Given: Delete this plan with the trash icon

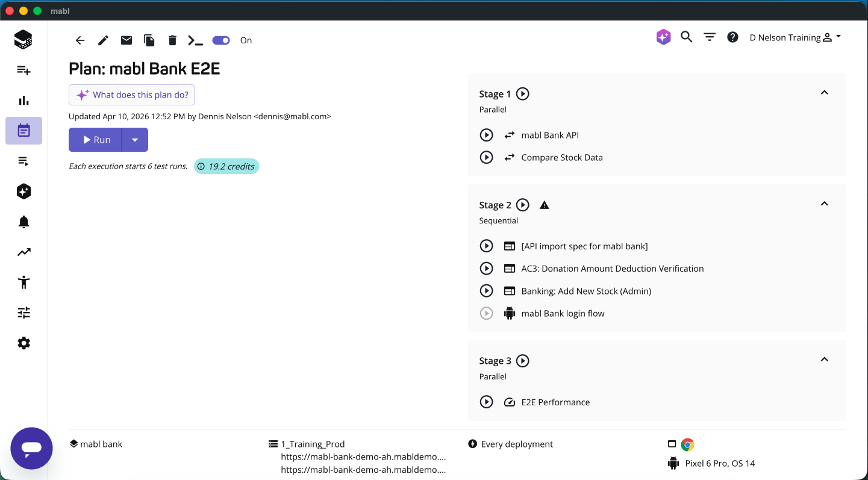Looking at the screenshot, I should 172,40.
